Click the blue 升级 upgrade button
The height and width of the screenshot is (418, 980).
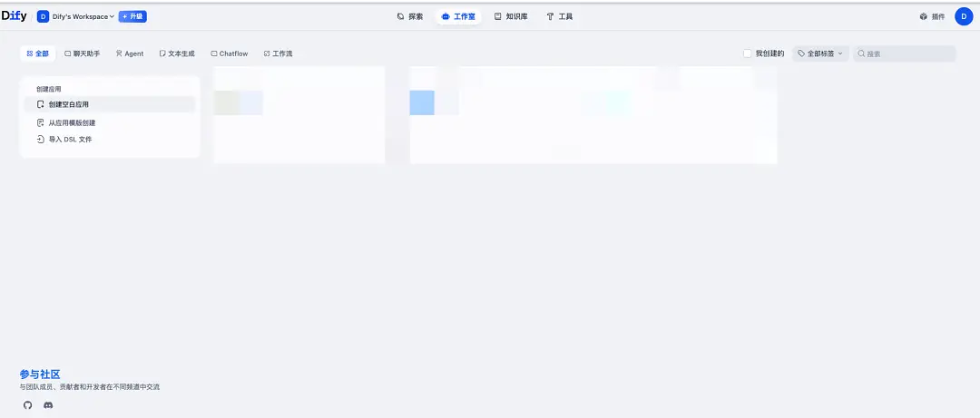pyautogui.click(x=132, y=17)
